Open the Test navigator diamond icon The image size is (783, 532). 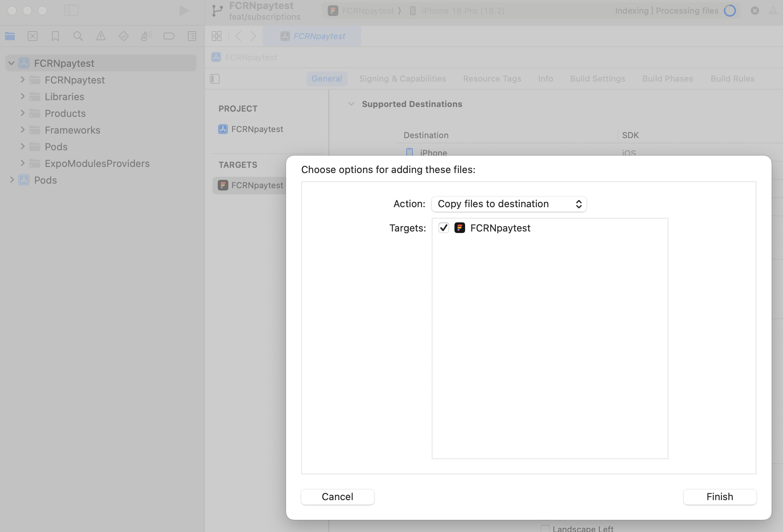(123, 36)
